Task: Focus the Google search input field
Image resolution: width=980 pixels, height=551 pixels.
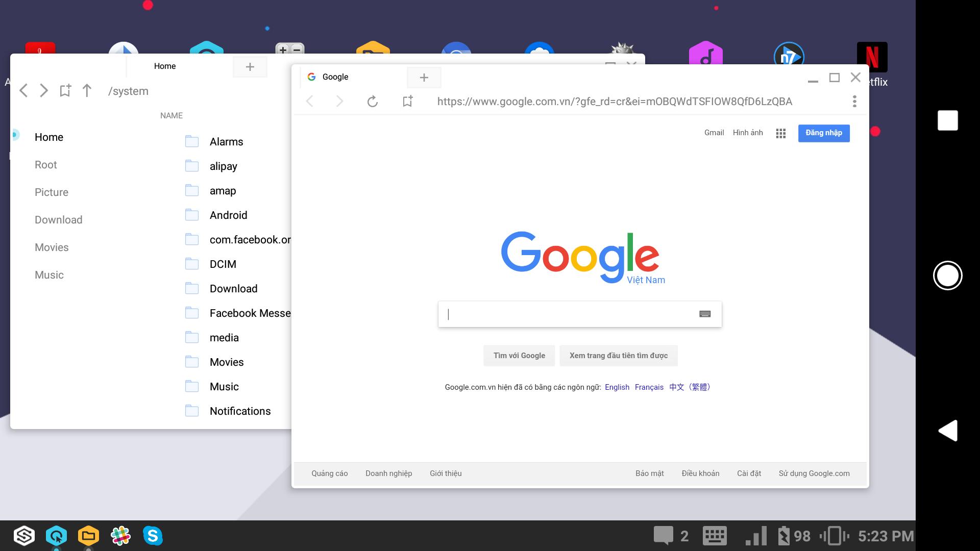Action: [x=580, y=314]
